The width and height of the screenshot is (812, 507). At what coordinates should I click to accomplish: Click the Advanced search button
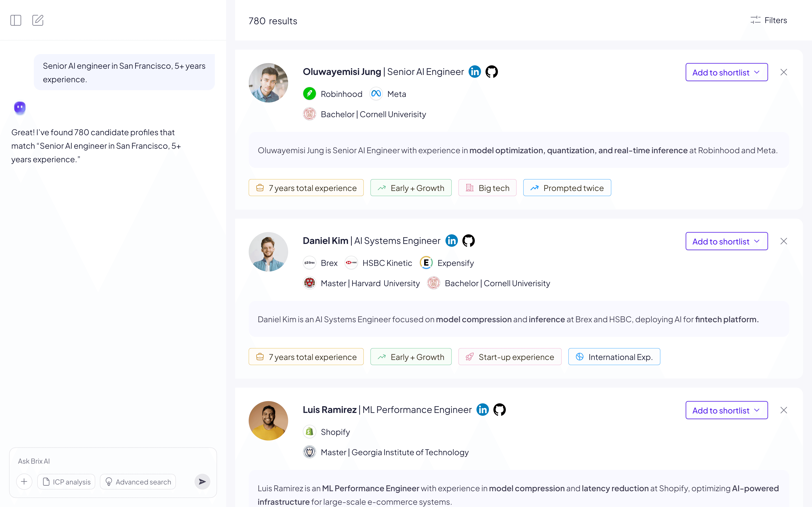coord(138,482)
